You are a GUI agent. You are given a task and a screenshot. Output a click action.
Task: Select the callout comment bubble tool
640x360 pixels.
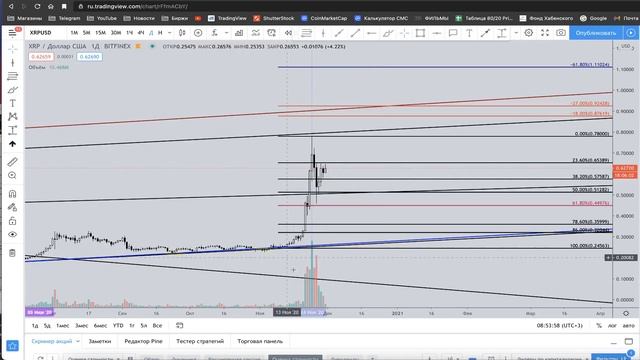pos(453,33)
